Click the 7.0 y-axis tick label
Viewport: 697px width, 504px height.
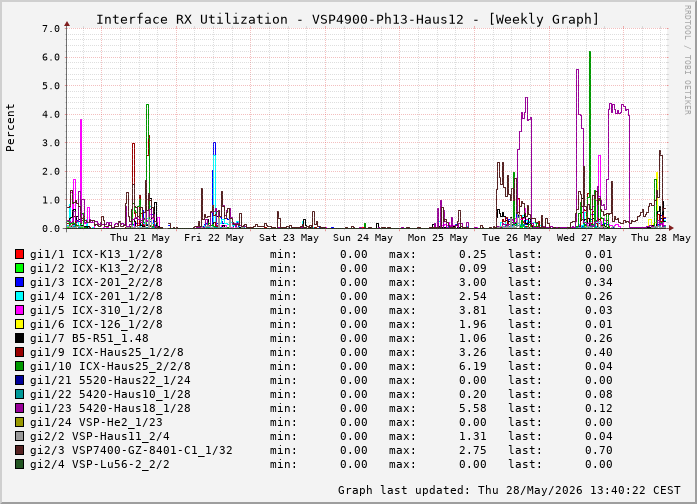(51, 29)
